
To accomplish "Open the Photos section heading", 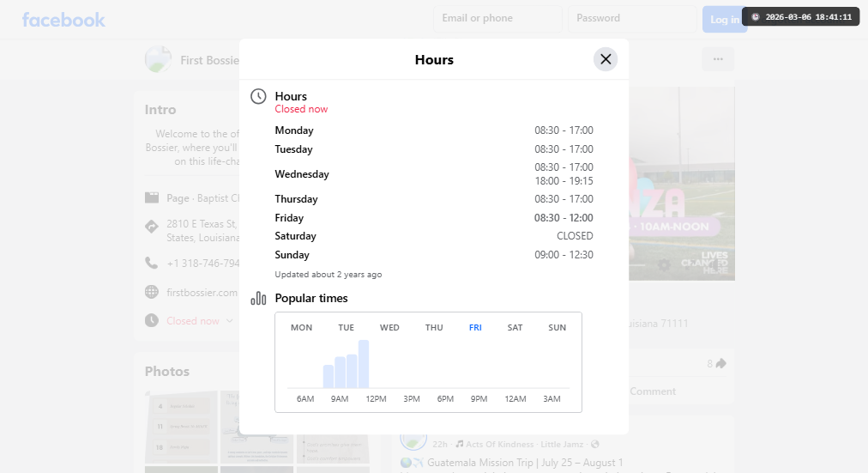I will tap(167, 371).
